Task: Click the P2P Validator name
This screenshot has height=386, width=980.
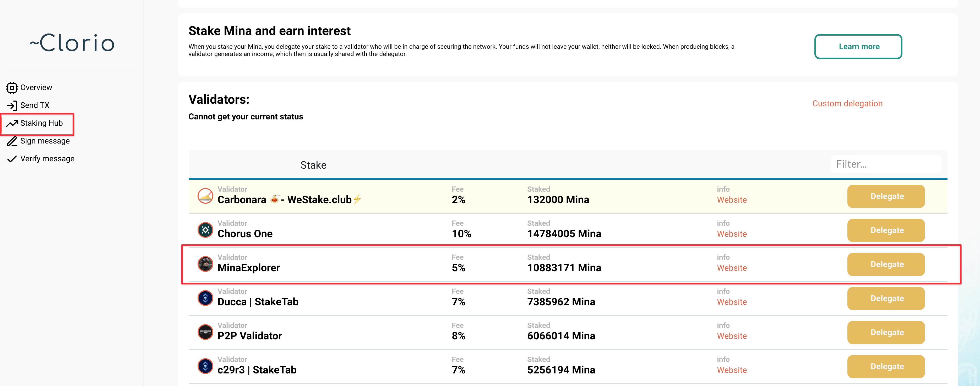Action: [249, 336]
